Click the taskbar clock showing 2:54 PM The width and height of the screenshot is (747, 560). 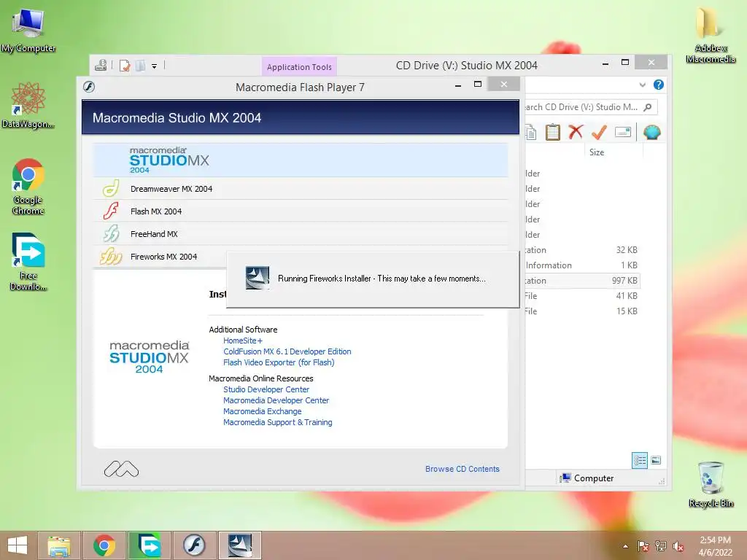(x=715, y=546)
